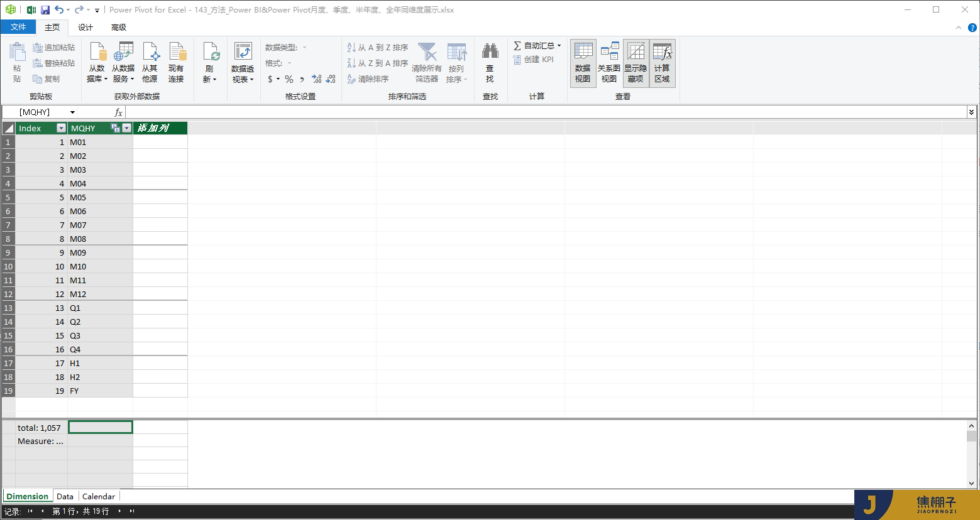Click the total: 1,057 measure cell
Image resolution: width=980 pixels, height=520 pixels.
pos(41,428)
